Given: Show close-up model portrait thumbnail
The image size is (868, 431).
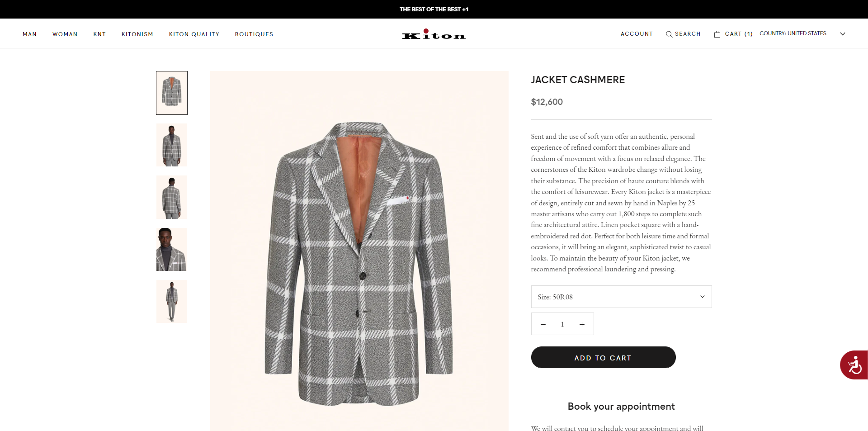Looking at the screenshot, I should tap(172, 249).
